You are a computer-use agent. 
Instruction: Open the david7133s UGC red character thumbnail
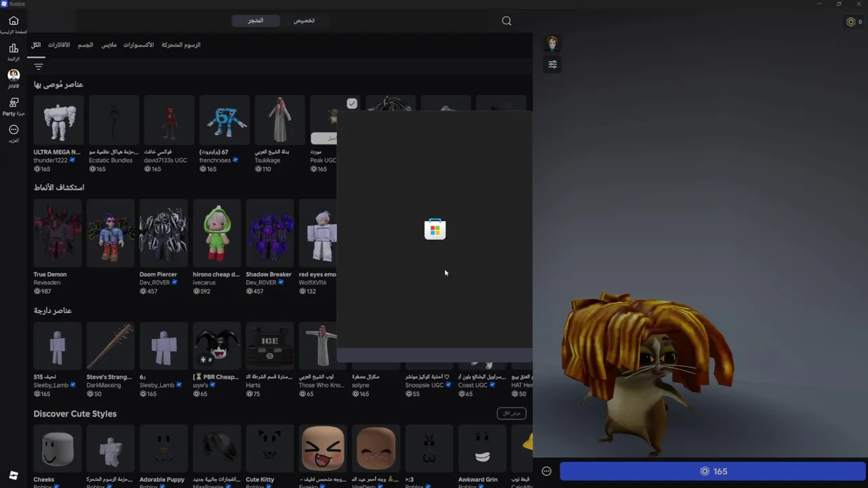click(170, 120)
